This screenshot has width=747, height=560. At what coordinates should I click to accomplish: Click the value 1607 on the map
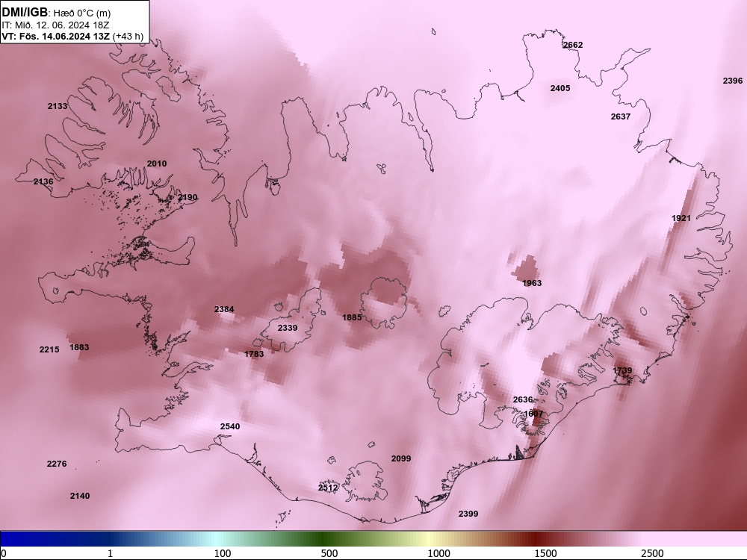pyautogui.click(x=533, y=414)
